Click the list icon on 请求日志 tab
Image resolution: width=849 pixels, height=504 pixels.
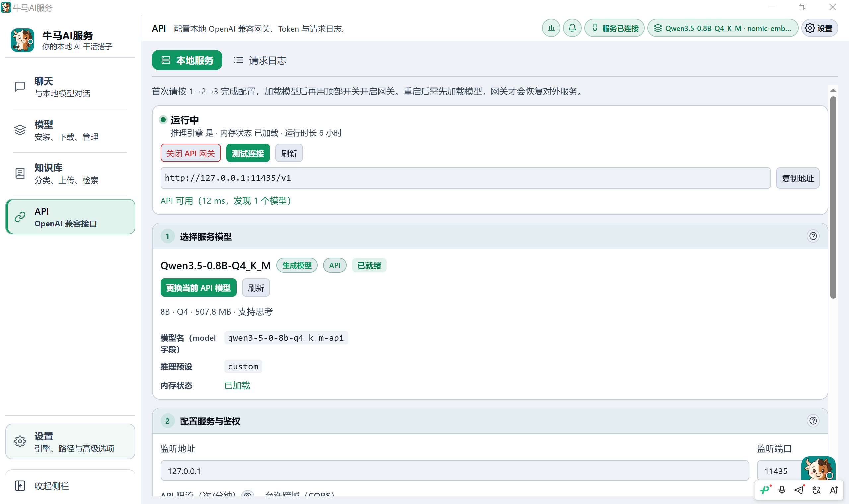[x=239, y=60]
